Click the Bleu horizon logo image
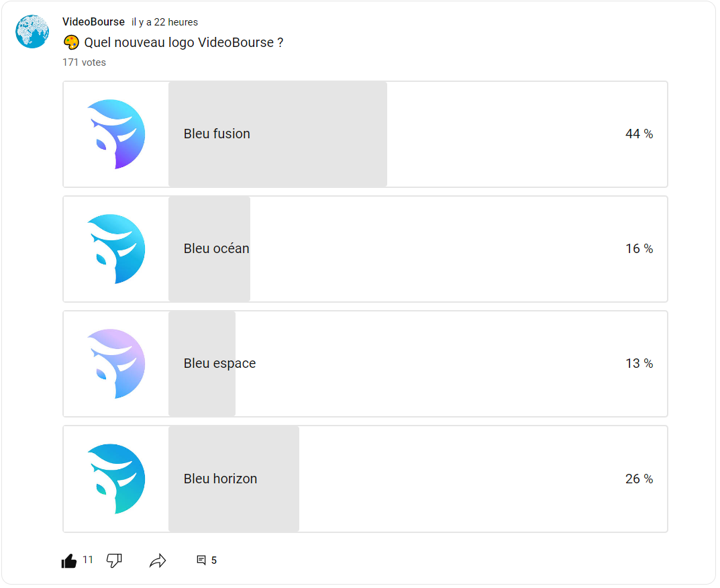This screenshot has width=720, height=588. 116,479
